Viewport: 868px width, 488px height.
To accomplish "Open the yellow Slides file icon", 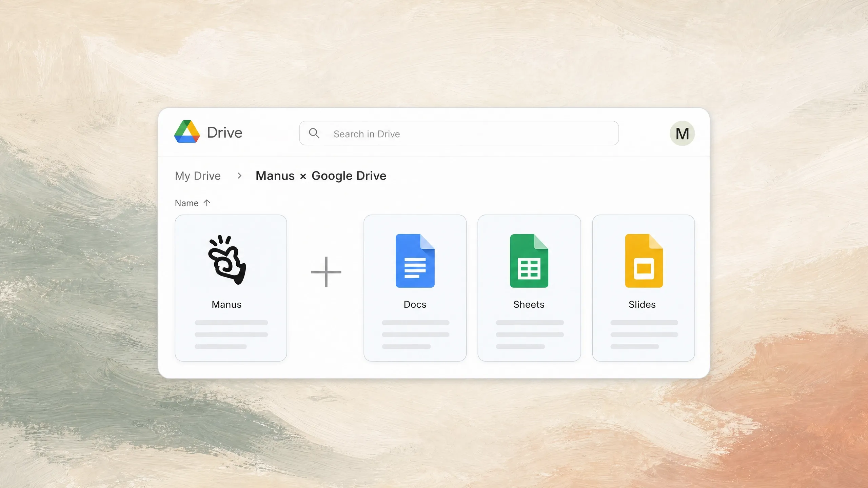I will click(644, 261).
